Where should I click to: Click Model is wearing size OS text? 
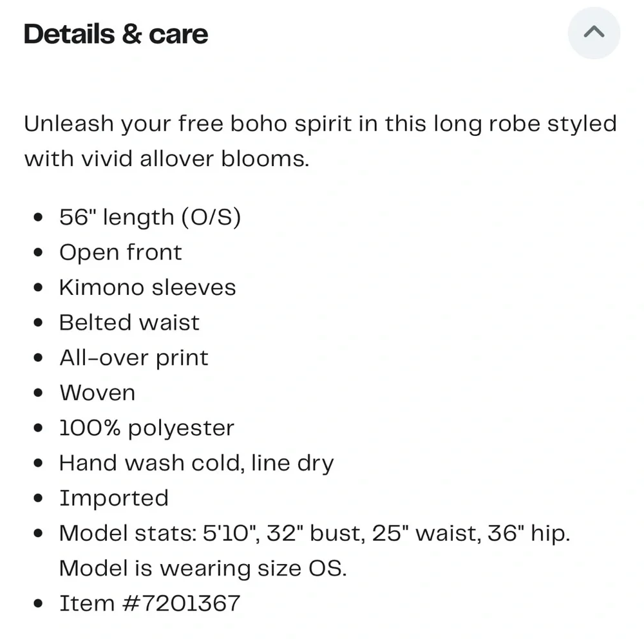[x=203, y=569]
